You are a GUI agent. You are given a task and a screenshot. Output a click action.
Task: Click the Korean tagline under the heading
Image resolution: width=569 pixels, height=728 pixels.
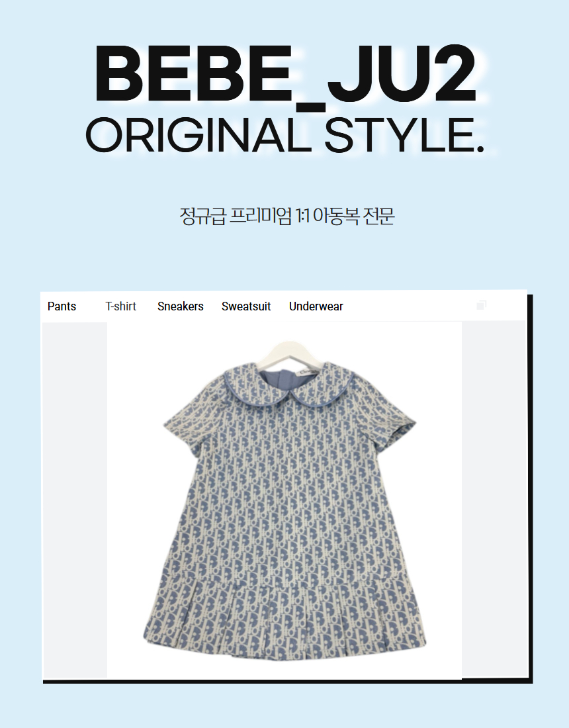coord(287,216)
